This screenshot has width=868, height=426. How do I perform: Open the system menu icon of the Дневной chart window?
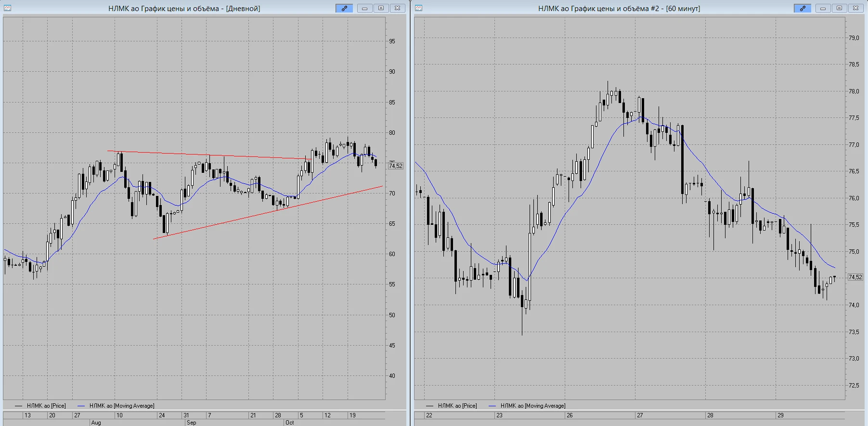8,8
